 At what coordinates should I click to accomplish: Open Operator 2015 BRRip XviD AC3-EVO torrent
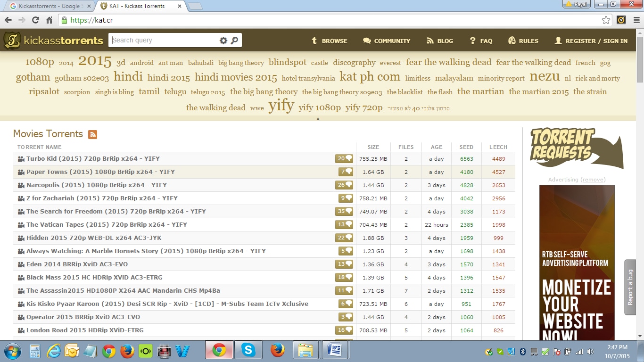click(83, 317)
